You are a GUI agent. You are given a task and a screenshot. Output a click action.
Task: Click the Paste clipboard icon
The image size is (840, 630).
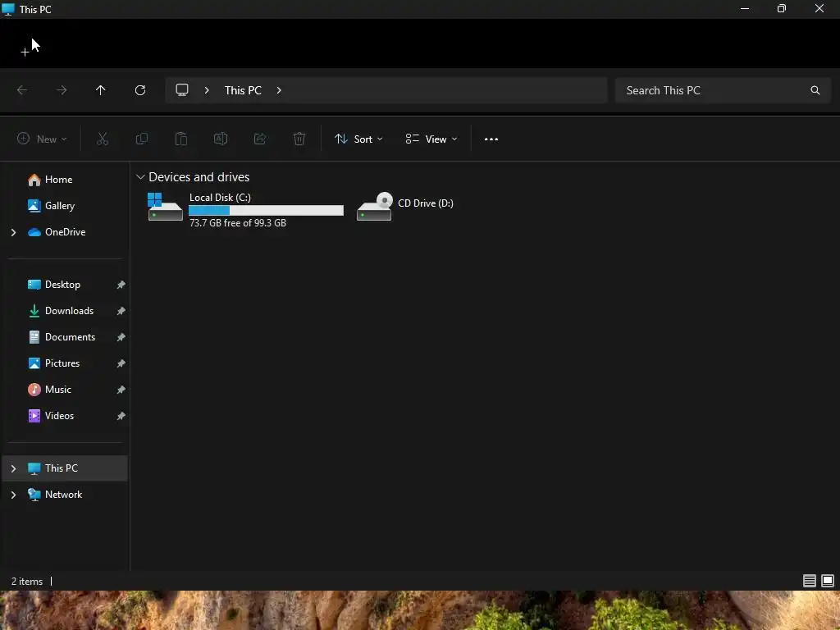(x=181, y=139)
